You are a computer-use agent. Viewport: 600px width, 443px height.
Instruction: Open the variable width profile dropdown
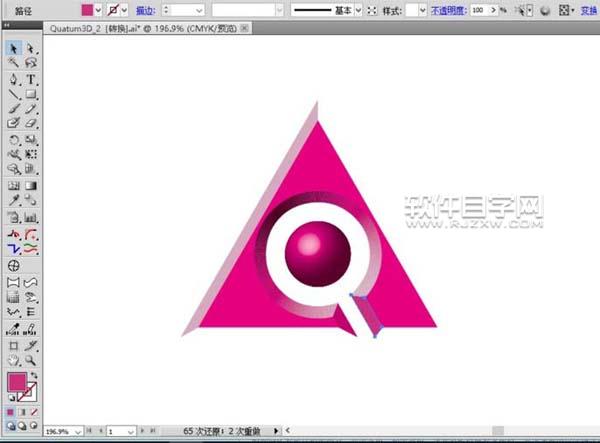280,10
